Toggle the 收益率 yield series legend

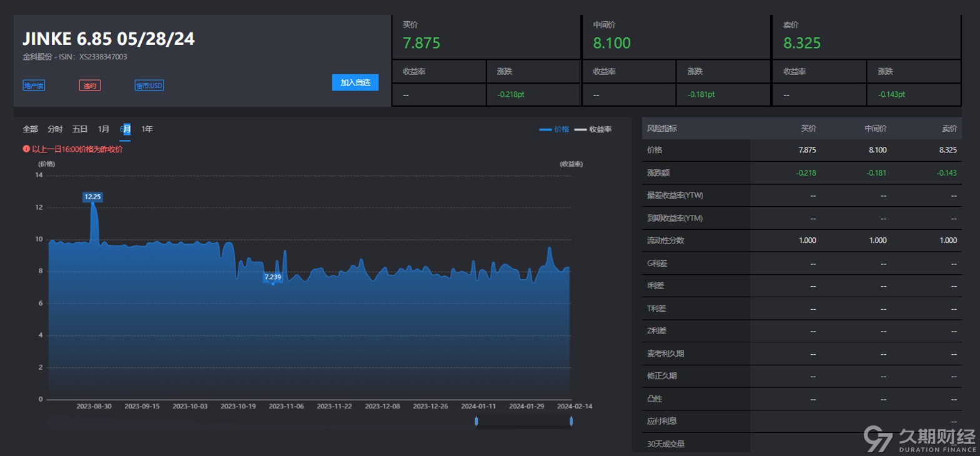click(593, 129)
